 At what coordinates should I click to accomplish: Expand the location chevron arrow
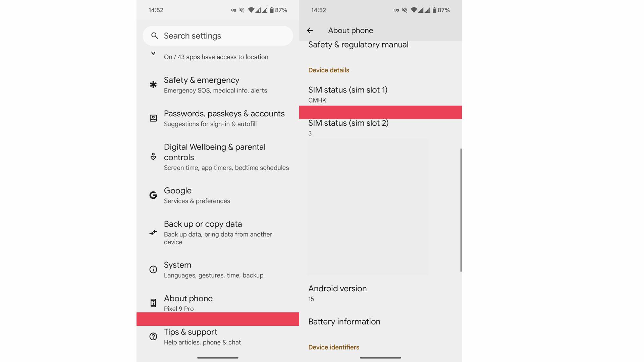(153, 53)
